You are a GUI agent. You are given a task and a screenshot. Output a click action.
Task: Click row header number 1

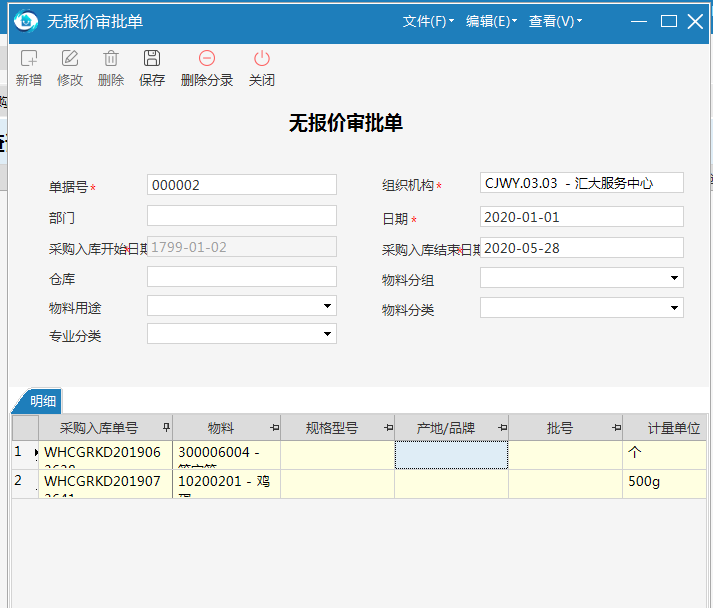(x=25, y=455)
